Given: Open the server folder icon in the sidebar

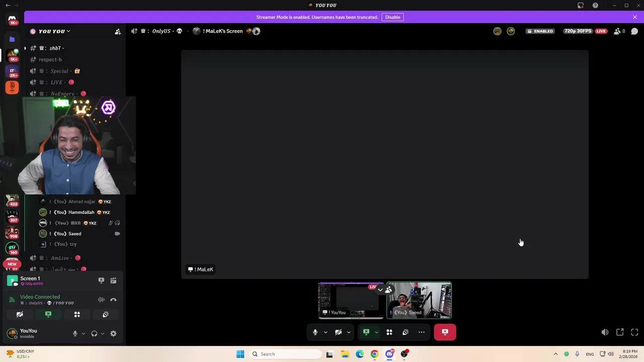Looking at the screenshot, I should click(x=12, y=39).
